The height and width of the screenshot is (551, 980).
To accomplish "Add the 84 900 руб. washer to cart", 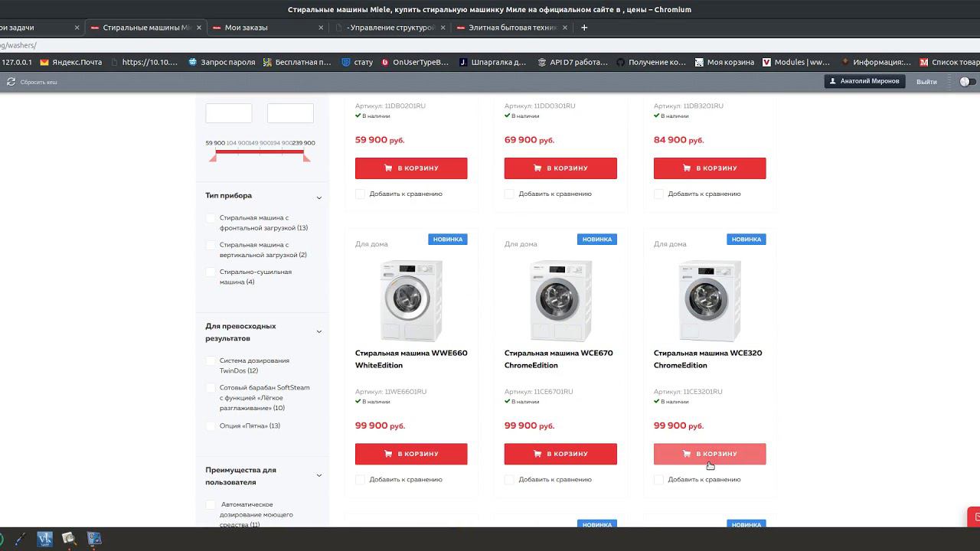I will [x=710, y=168].
